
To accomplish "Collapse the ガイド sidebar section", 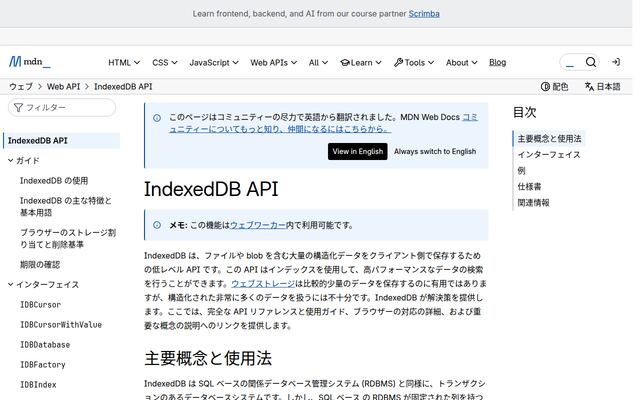I will tap(24, 160).
